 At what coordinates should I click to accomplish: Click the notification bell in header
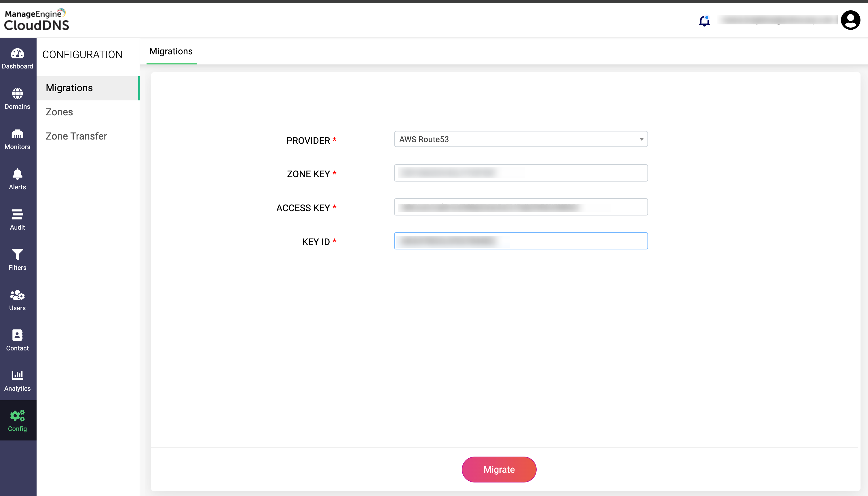click(704, 21)
